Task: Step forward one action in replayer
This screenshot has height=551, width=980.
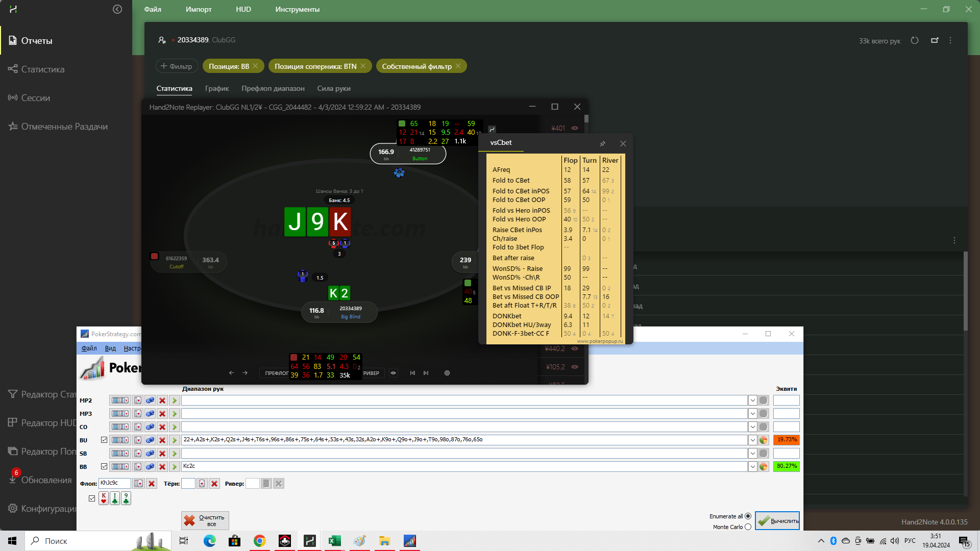Action: coord(245,373)
